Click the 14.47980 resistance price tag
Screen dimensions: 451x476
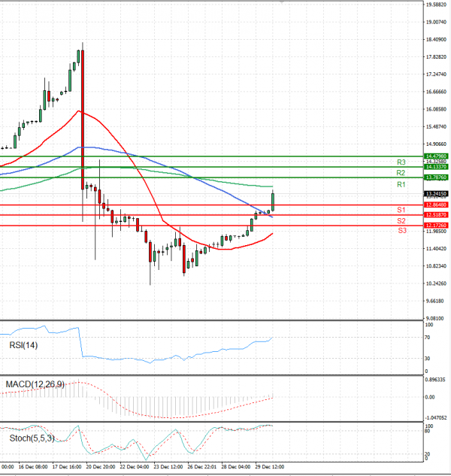coord(435,156)
